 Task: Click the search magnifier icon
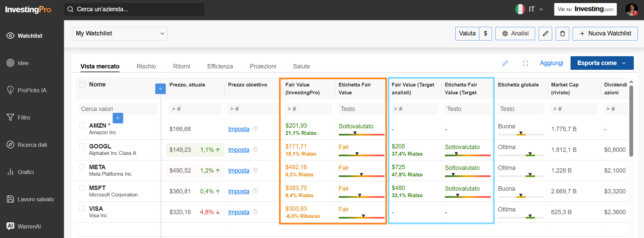click(x=70, y=9)
